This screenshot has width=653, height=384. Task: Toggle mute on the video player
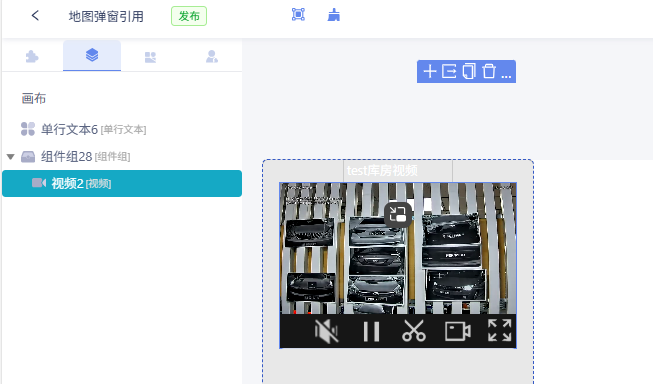coord(326,332)
